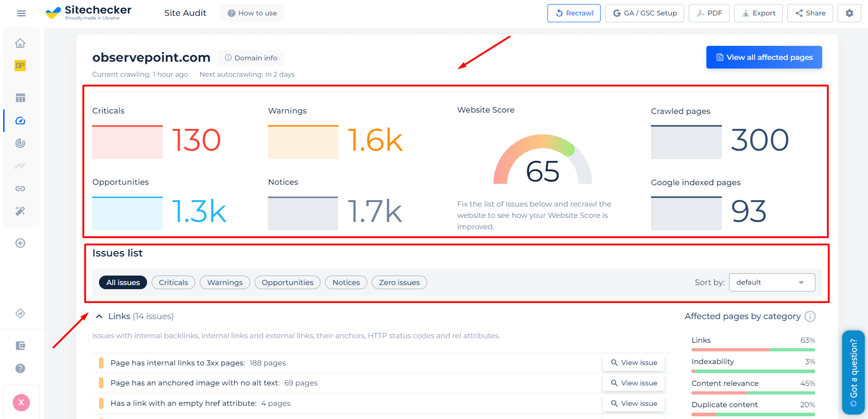This screenshot has width=868, height=419.
Task: Click the info icon next to Affected pages by category
Action: click(810, 316)
